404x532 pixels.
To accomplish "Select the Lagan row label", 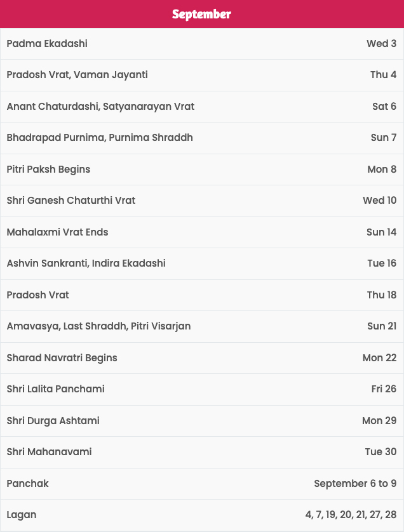I will (22, 515).
